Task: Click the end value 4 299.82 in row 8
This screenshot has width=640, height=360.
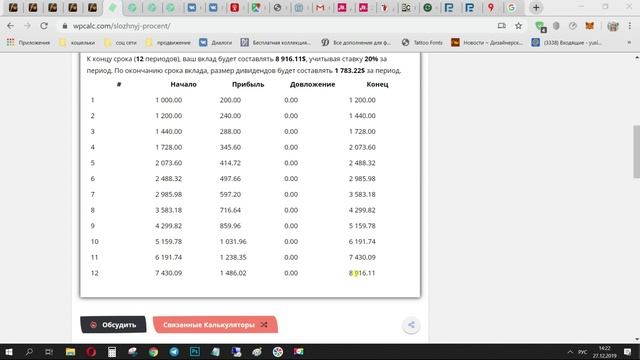Action: pos(362,210)
